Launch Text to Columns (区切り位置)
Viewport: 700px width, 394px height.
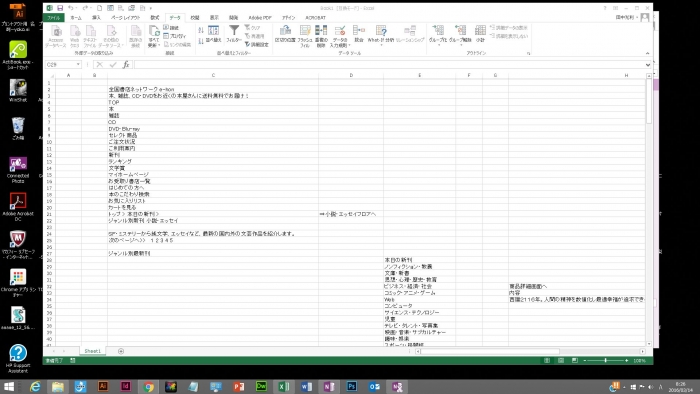coord(285,34)
